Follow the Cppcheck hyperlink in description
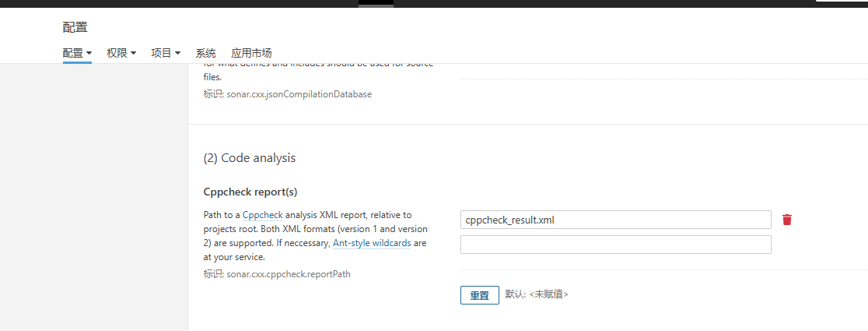 263,215
